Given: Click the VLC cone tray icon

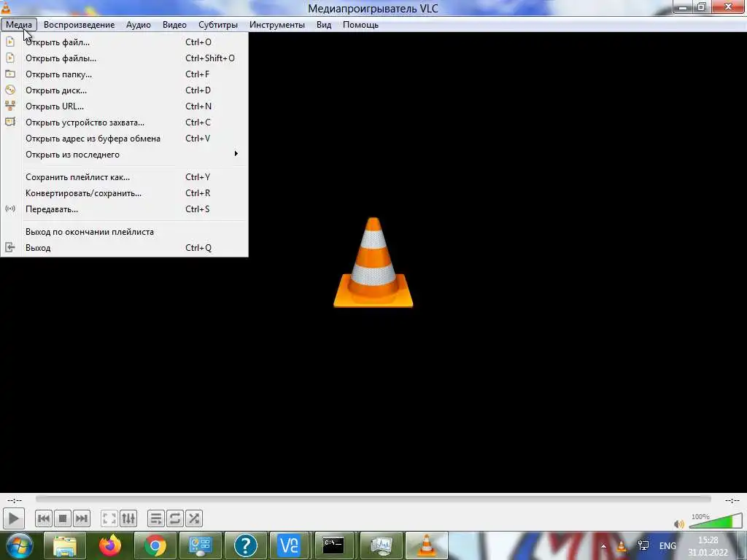Looking at the screenshot, I should coord(622,546).
